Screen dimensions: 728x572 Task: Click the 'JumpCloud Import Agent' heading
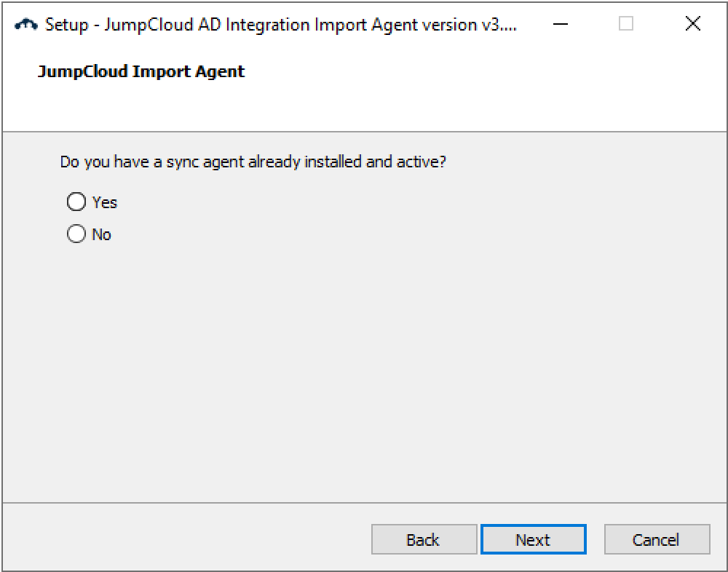click(141, 71)
